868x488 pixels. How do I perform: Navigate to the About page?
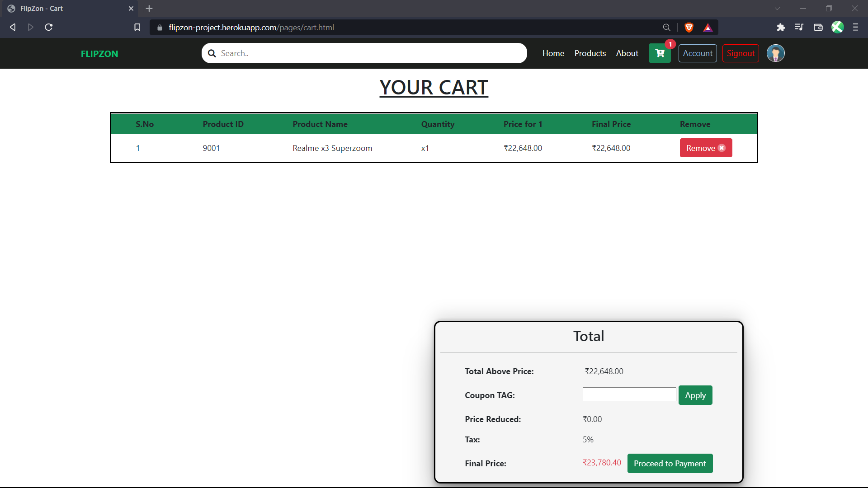tap(627, 53)
